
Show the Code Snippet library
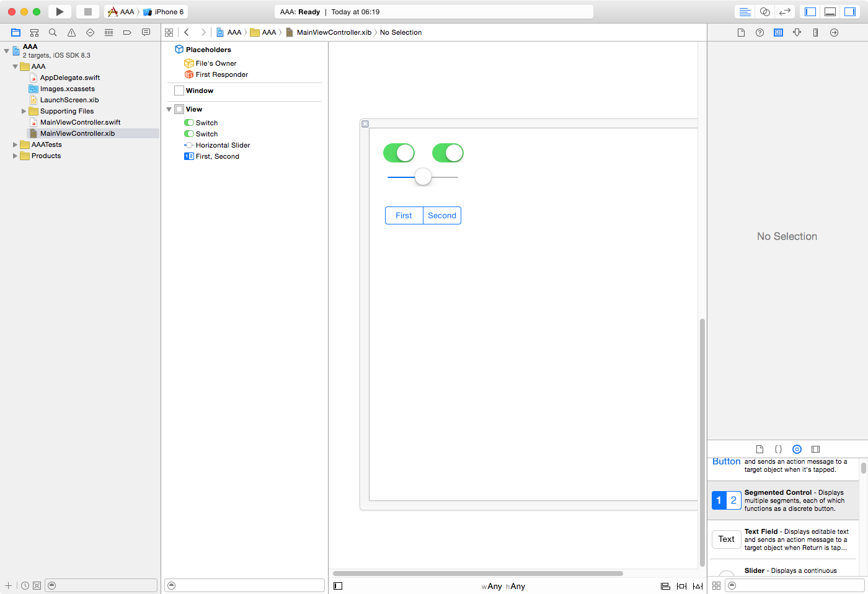pyautogui.click(x=778, y=449)
